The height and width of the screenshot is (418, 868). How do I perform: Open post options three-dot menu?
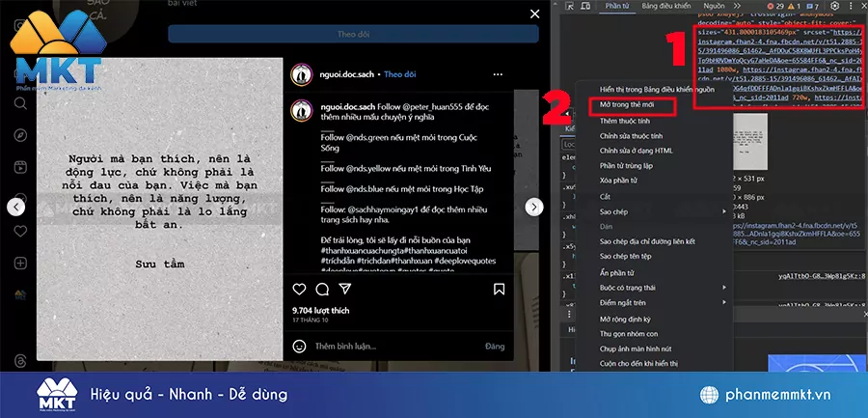(x=499, y=74)
